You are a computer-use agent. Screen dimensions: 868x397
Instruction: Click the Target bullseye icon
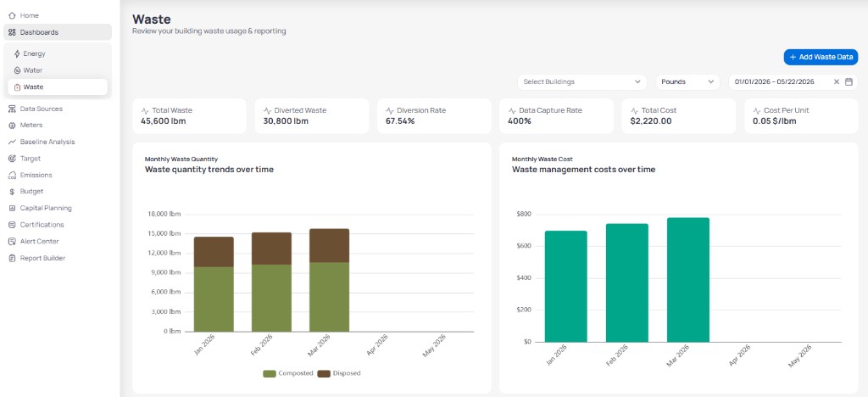pyautogui.click(x=12, y=159)
